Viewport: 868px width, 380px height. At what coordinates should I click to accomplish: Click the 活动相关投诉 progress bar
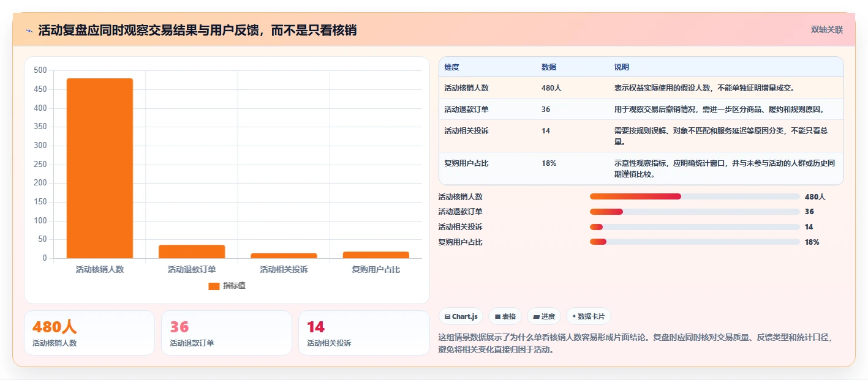pyautogui.click(x=695, y=227)
